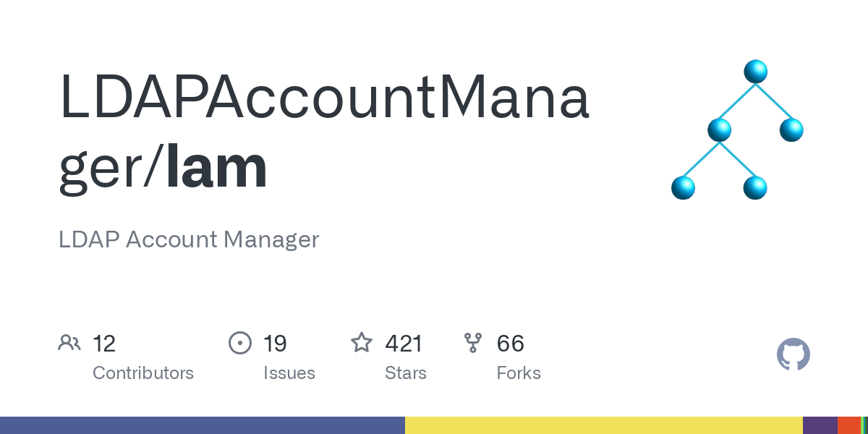Select the lower-right leaf sphere of the tree logo
Image resolution: width=868 pixels, height=434 pixels.
755,188
